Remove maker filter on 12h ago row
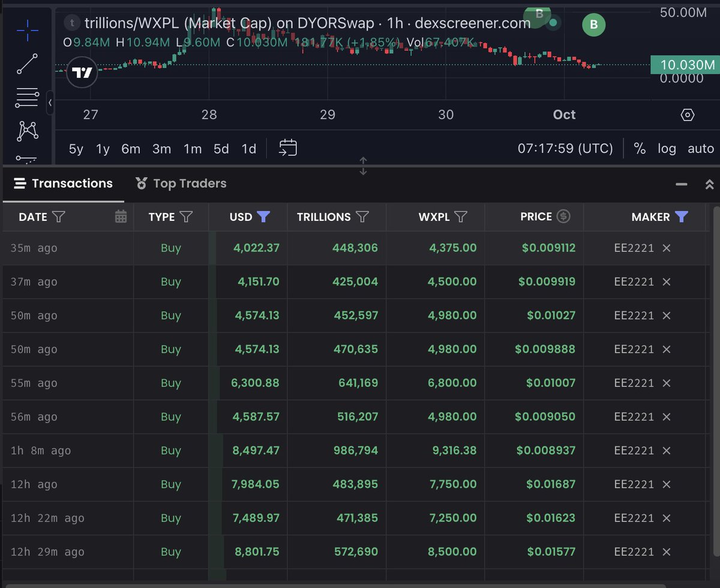This screenshot has width=720, height=588. coord(666,484)
